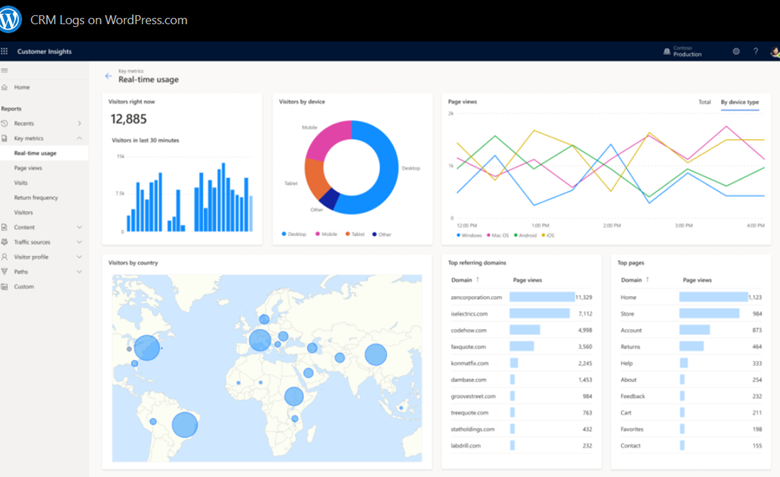The image size is (780, 477).
Task: Toggle Desktop legend swatch in donut chart
Action: 284,234
